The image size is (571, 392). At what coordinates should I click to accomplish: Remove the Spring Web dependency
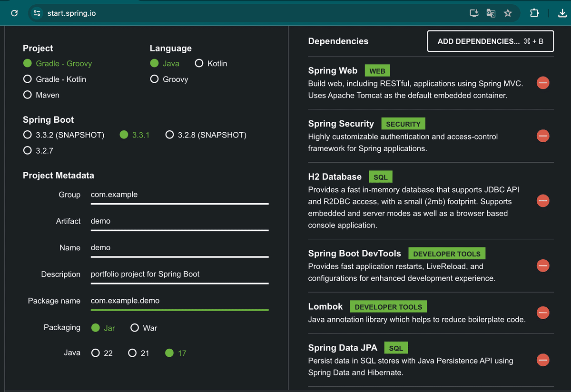(x=543, y=83)
